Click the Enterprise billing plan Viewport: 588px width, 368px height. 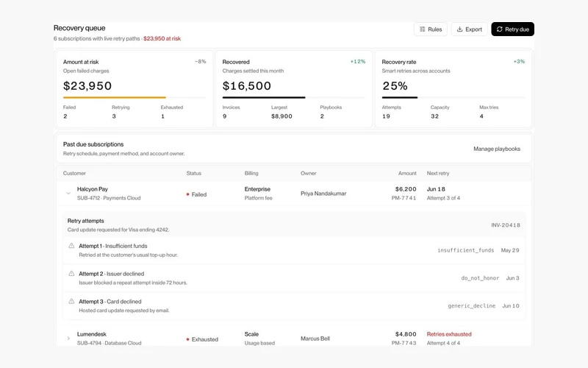pyautogui.click(x=257, y=189)
